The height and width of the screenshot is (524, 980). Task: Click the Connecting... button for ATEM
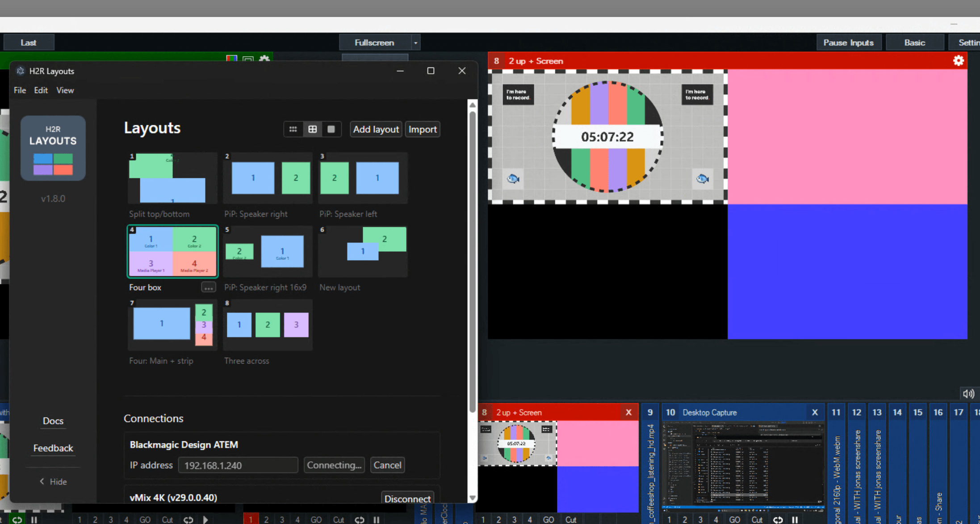tap(334, 465)
